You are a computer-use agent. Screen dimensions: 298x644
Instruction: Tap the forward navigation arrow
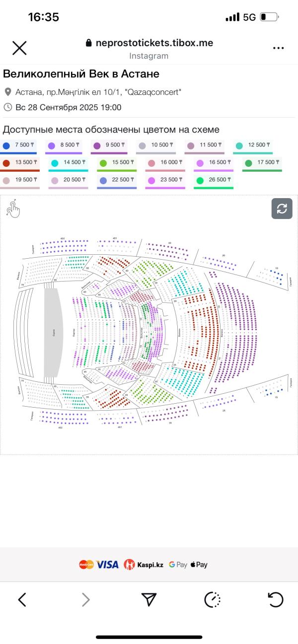coord(85,599)
